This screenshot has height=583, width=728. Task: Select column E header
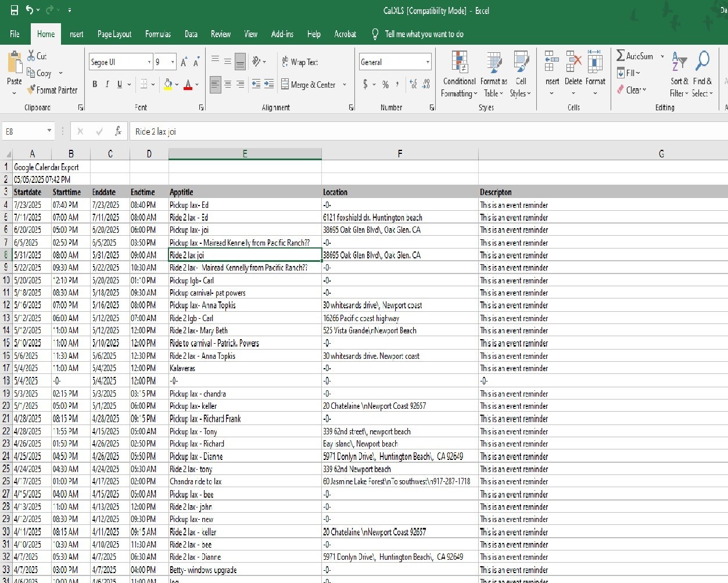pyautogui.click(x=245, y=154)
